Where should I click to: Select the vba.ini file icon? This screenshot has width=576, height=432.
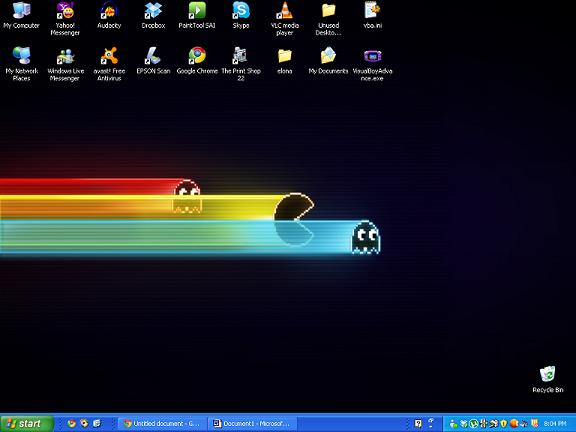[x=372, y=15]
